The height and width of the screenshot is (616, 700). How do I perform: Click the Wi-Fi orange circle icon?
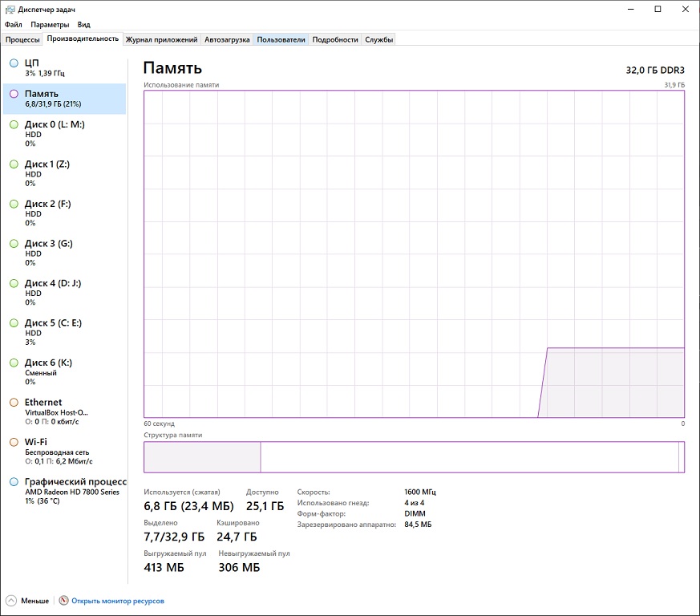point(14,442)
